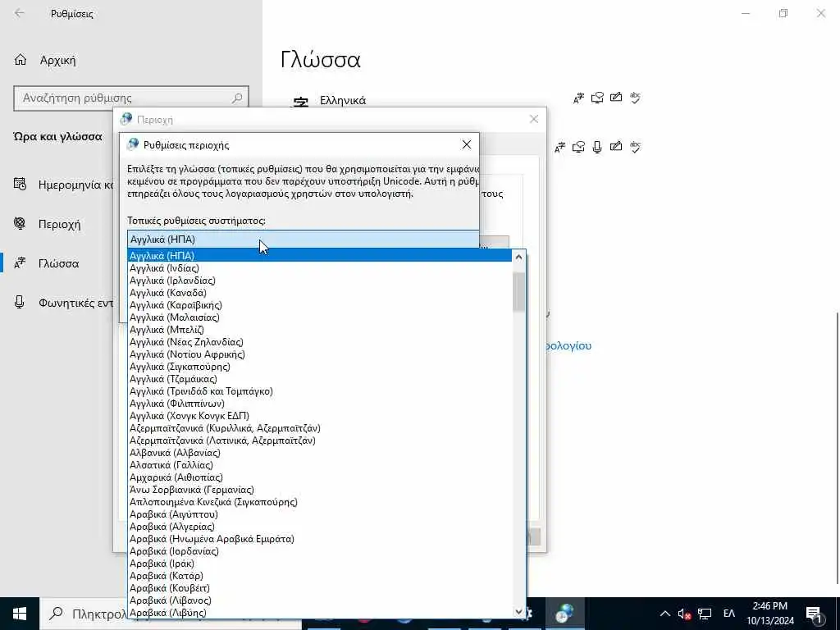
Task: Choose Αγγλικά (Τρινιδάδ και Τομπάγκο) option
Action: [x=320, y=391]
